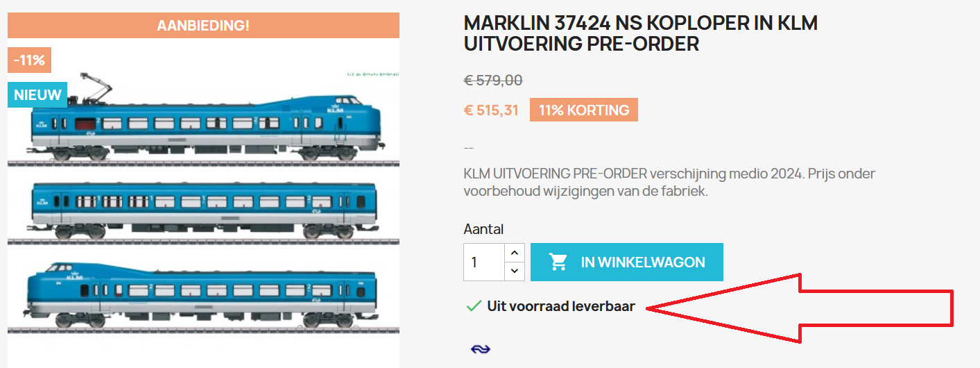Click the MARKLIN 37424 product title
980x368 pixels.
641,33
